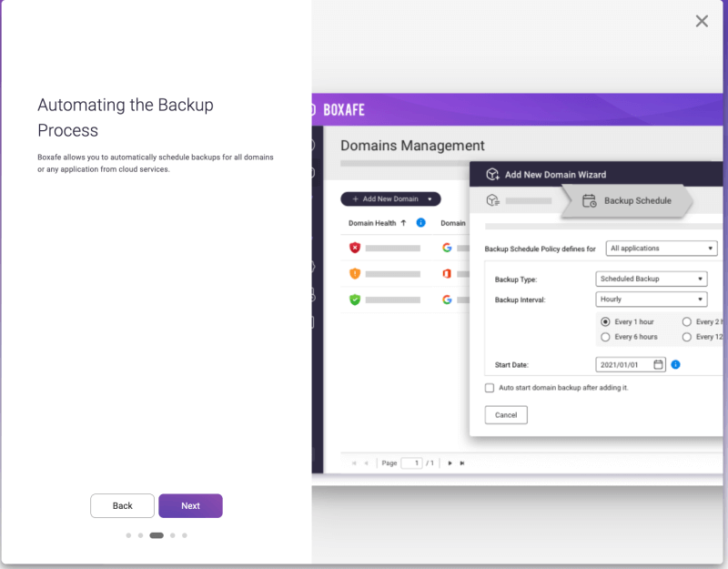Open the calendar picker in Start Date
This screenshot has width=728, height=569.
(659, 365)
